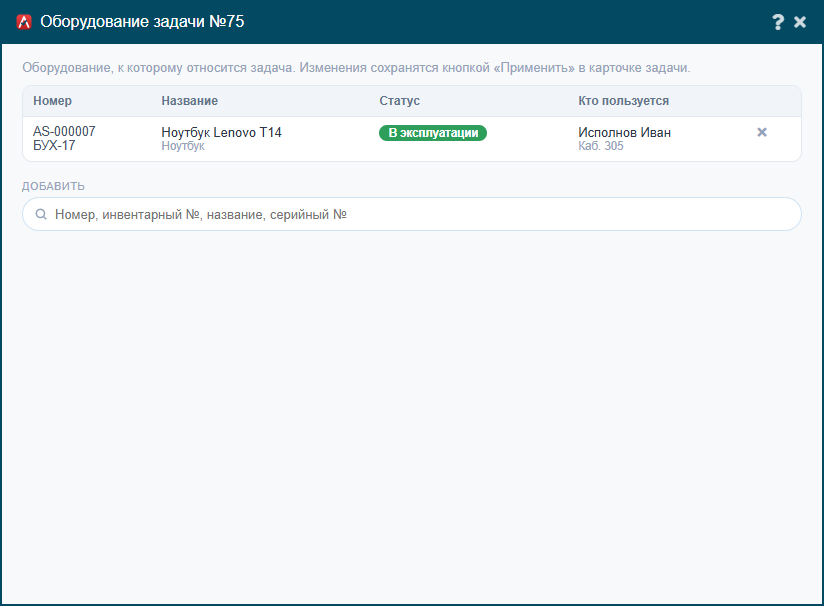Select equipment number AS-000007
The width and height of the screenshot is (824, 606).
coord(64,131)
